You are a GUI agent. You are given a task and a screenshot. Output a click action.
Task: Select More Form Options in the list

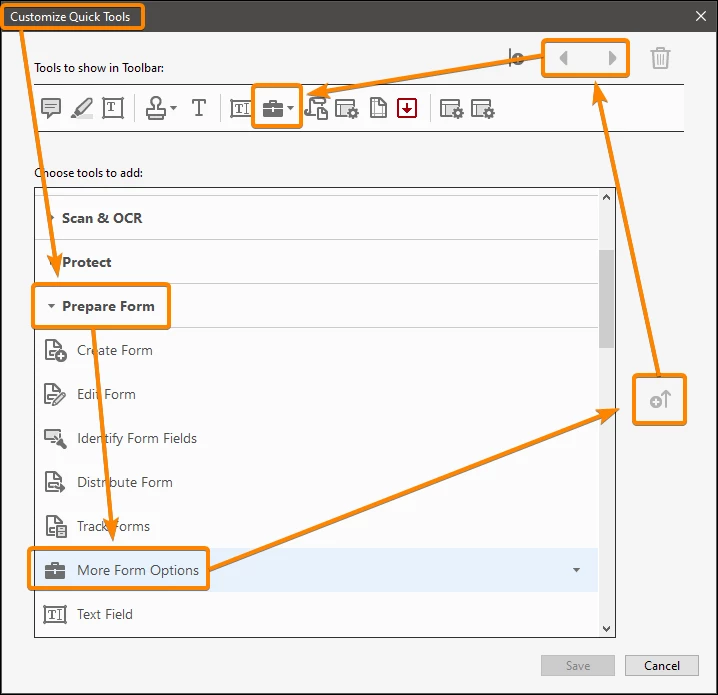click(x=316, y=570)
